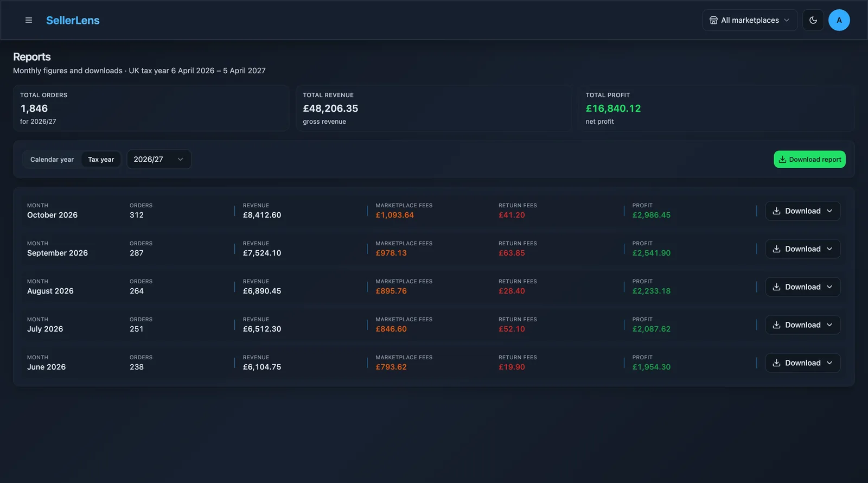
Task: Select the October 2026 month label
Action: point(52,215)
